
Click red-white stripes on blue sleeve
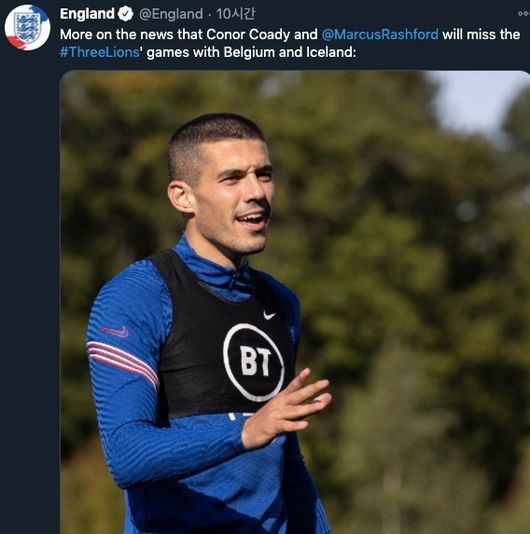coord(123,361)
